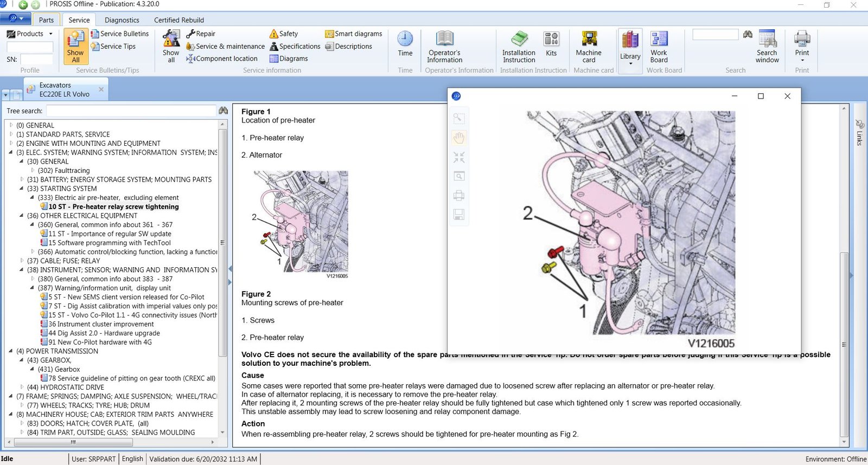Open Descriptions filter
Viewport: 868px width, 465px height.
349,47
